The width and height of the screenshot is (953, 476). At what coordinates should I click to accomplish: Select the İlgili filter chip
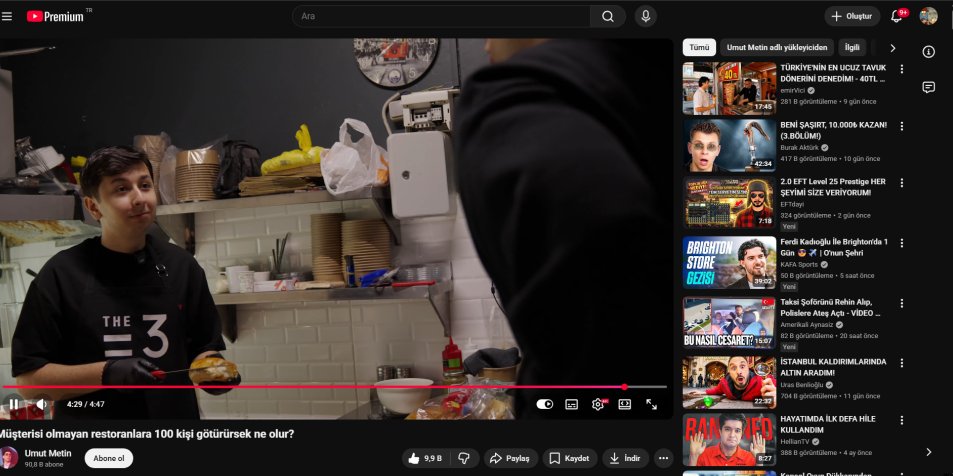point(852,47)
